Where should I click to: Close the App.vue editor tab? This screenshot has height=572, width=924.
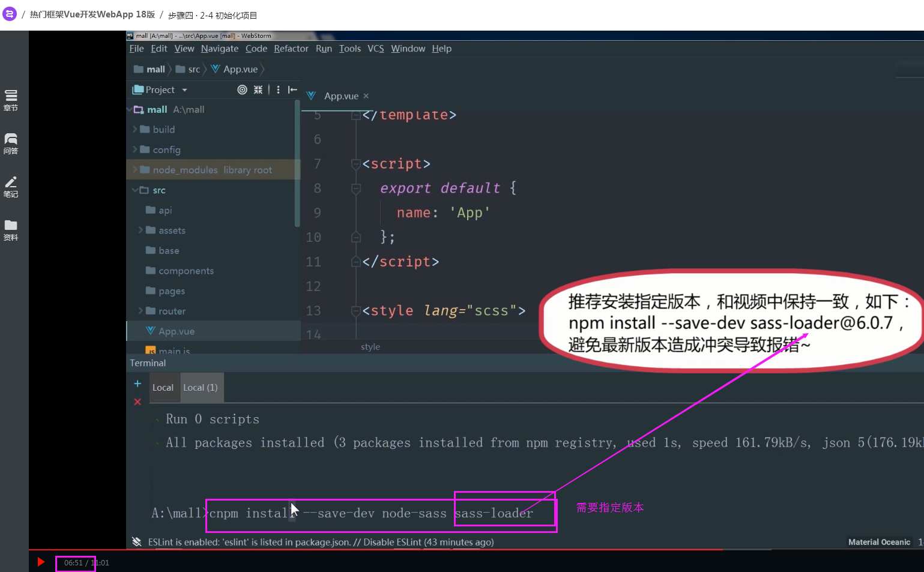tap(366, 96)
